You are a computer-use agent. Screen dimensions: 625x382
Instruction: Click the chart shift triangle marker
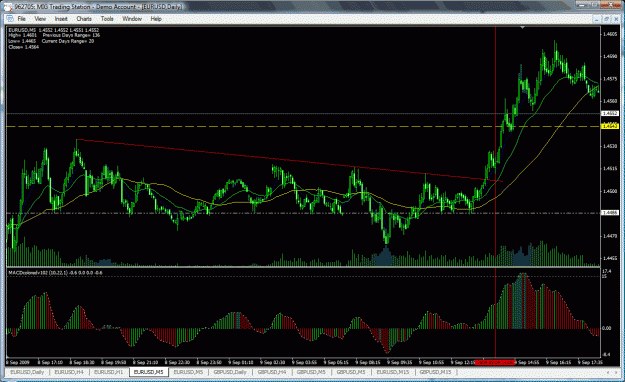click(x=522, y=28)
